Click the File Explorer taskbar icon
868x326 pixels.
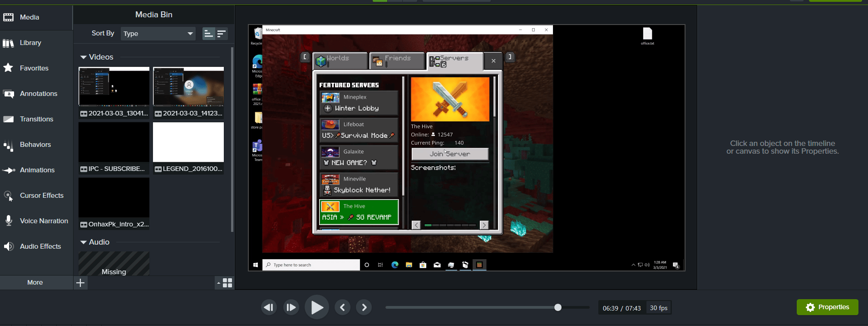[x=409, y=265]
